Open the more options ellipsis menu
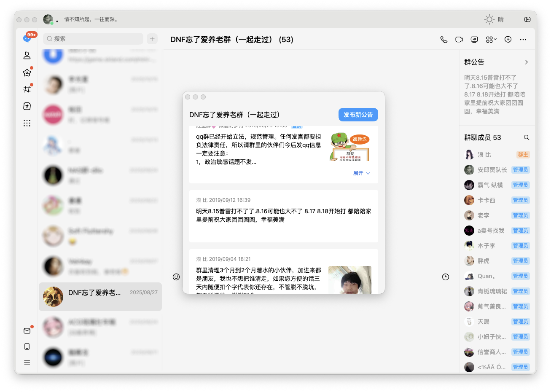 tap(523, 39)
